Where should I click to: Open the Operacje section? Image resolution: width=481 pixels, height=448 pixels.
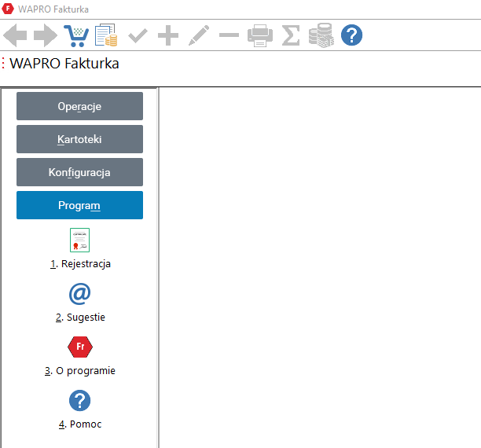[x=79, y=106]
